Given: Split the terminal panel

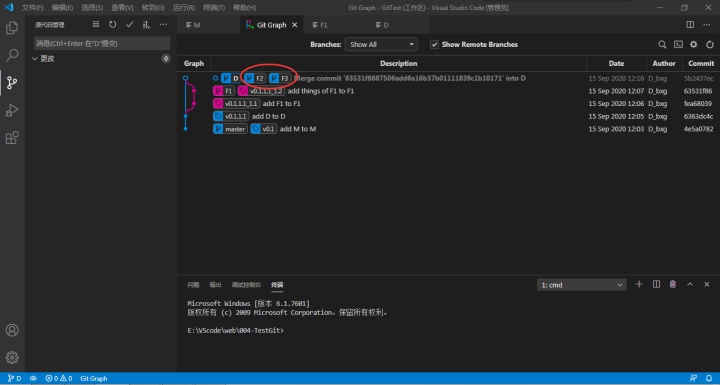Looking at the screenshot, I should [656, 284].
